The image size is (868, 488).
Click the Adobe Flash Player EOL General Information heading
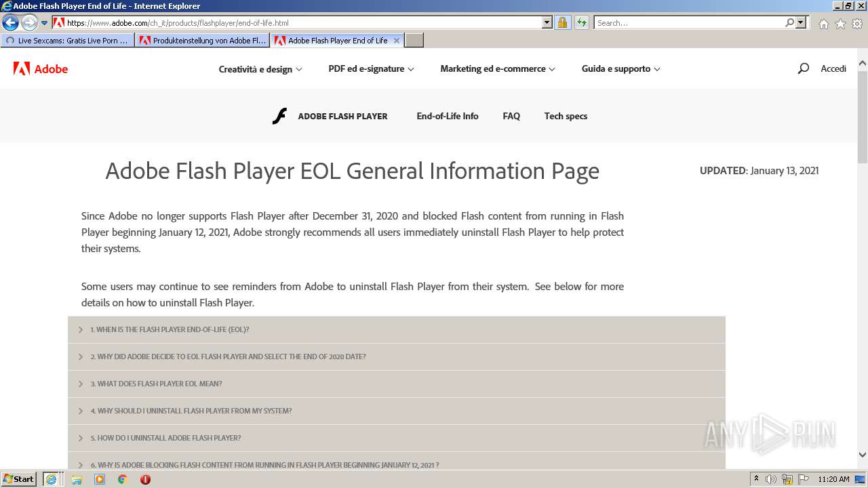point(352,171)
